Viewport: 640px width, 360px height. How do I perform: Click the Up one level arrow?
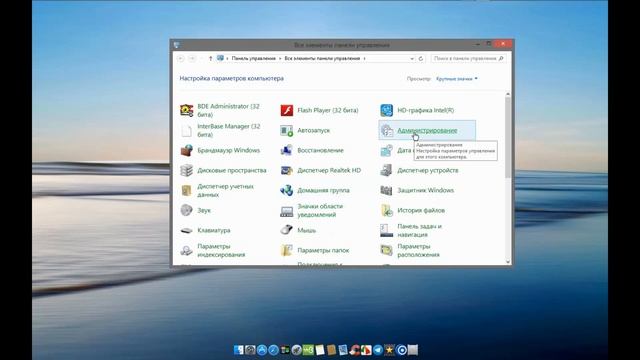[x=210, y=58]
